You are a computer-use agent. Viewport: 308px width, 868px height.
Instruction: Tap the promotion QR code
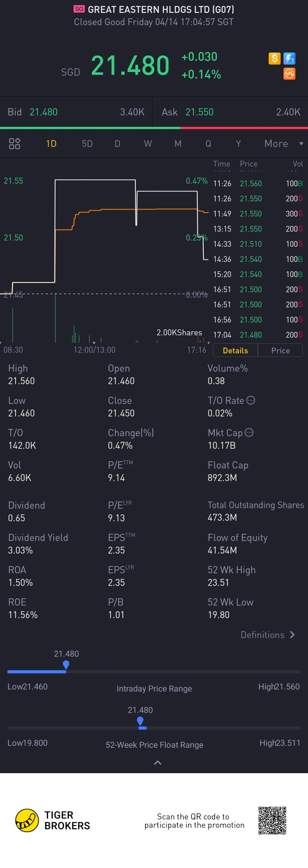(x=272, y=821)
